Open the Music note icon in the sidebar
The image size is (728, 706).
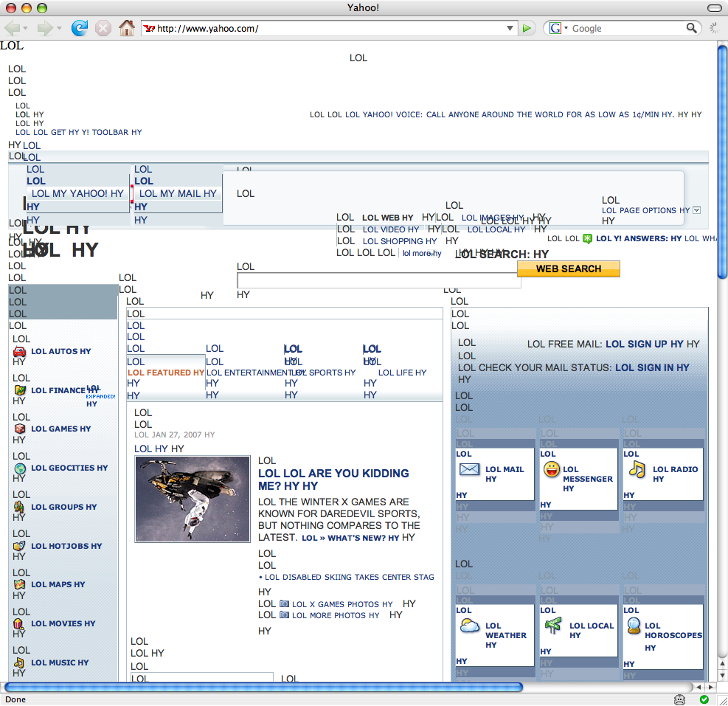pos(19,662)
